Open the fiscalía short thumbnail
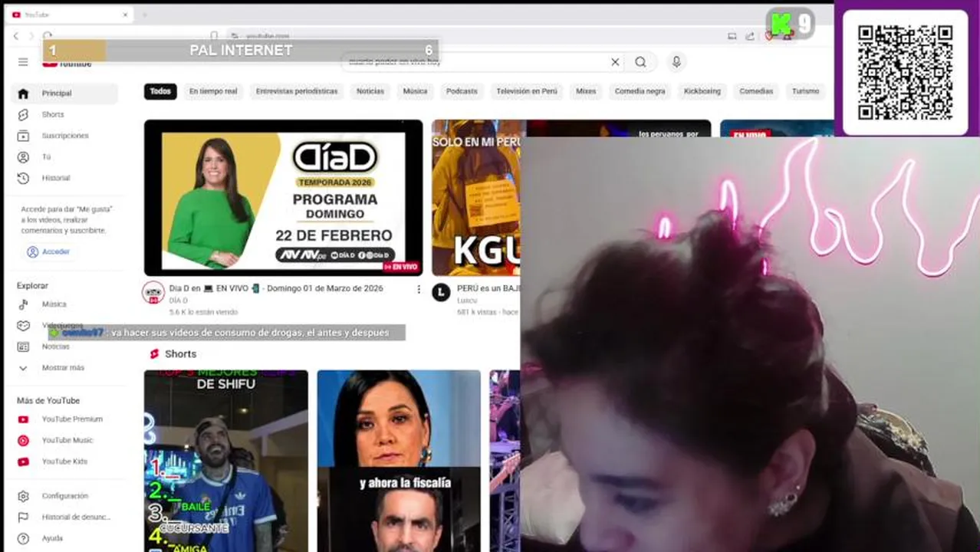The height and width of the screenshot is (552, 980). click(x=399, y=461)
